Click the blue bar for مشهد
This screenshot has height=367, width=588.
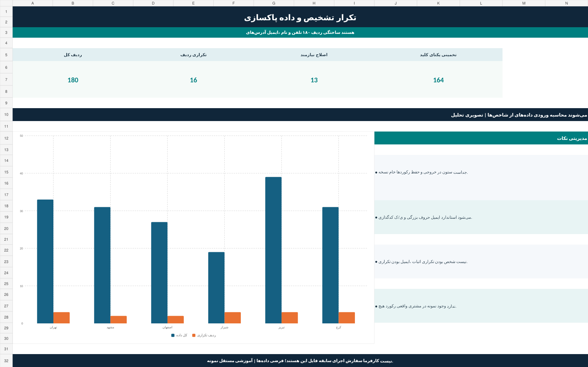tap(102, 265)
